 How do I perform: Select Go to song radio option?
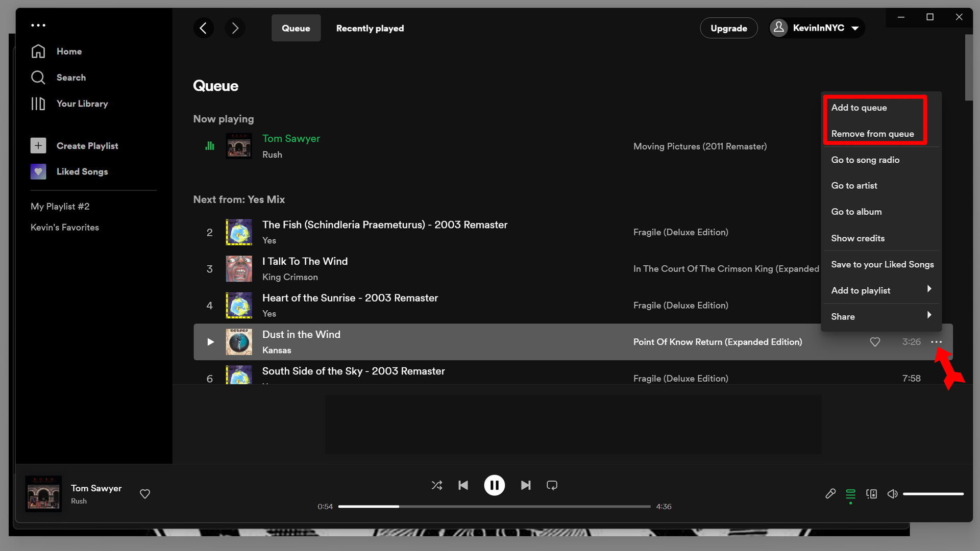click(866, 160)
